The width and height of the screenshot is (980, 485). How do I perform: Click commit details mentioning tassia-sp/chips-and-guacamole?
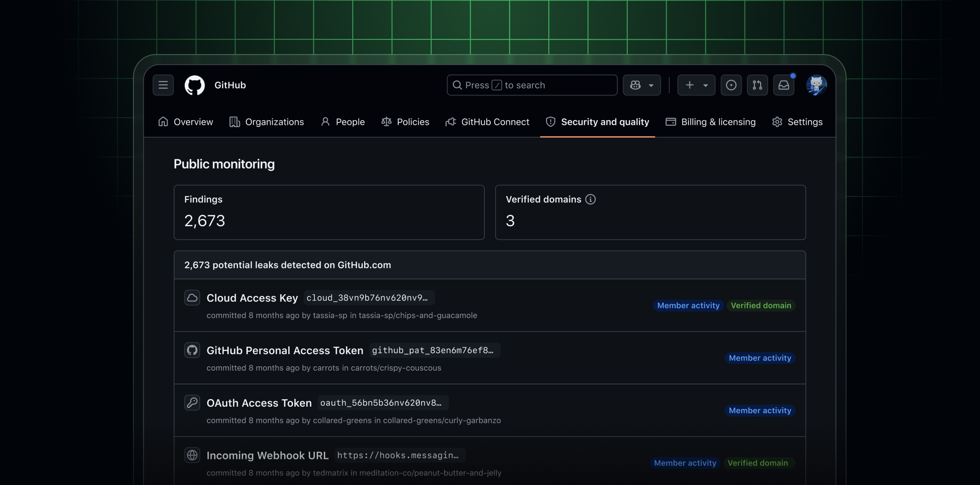(342, 316)
